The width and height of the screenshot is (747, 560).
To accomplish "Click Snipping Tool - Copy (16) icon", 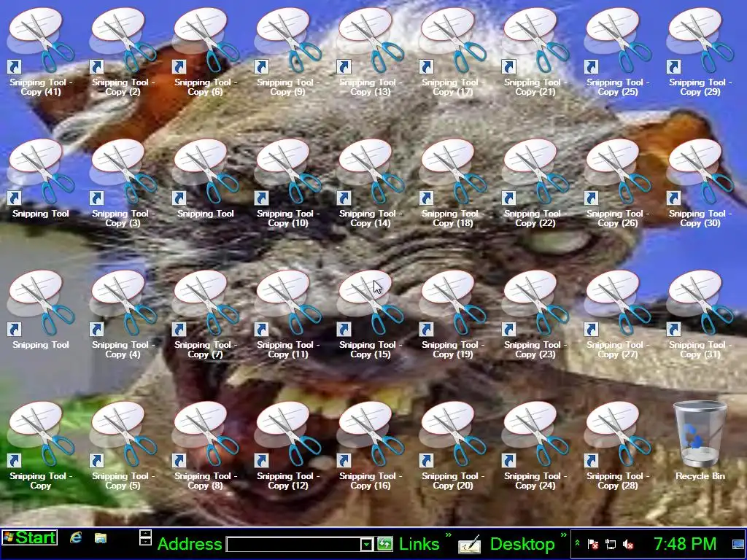I will tap(370, 446).
